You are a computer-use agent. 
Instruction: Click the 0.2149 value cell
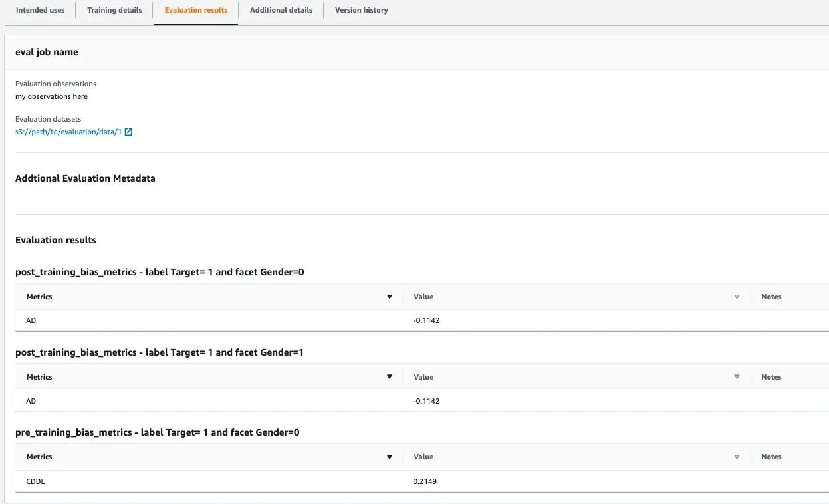coord(425,481)
